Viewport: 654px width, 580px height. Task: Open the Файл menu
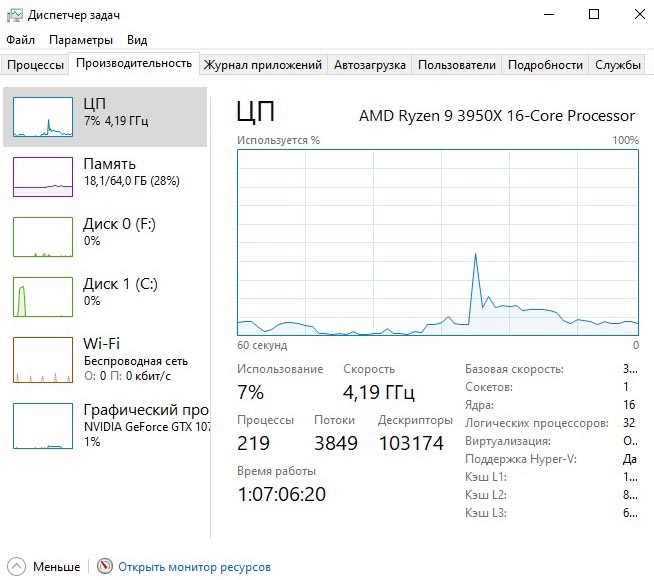[20, 40]
